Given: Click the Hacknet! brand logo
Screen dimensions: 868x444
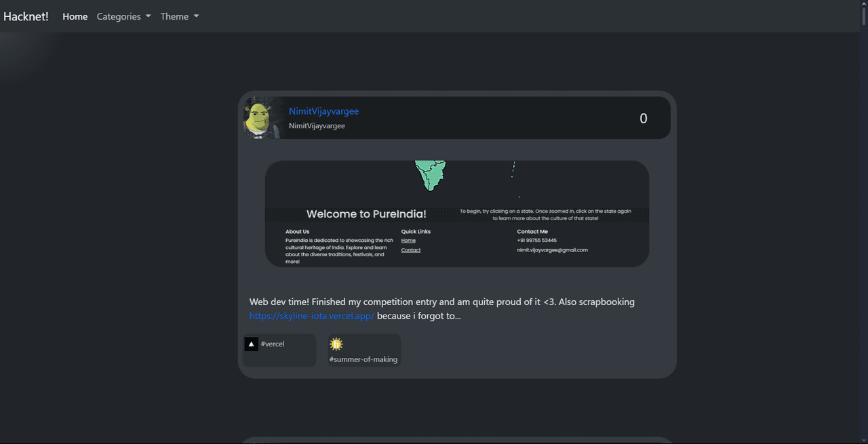Looking at the screenshot, I should pyautogui.click(x=26, y=16).
